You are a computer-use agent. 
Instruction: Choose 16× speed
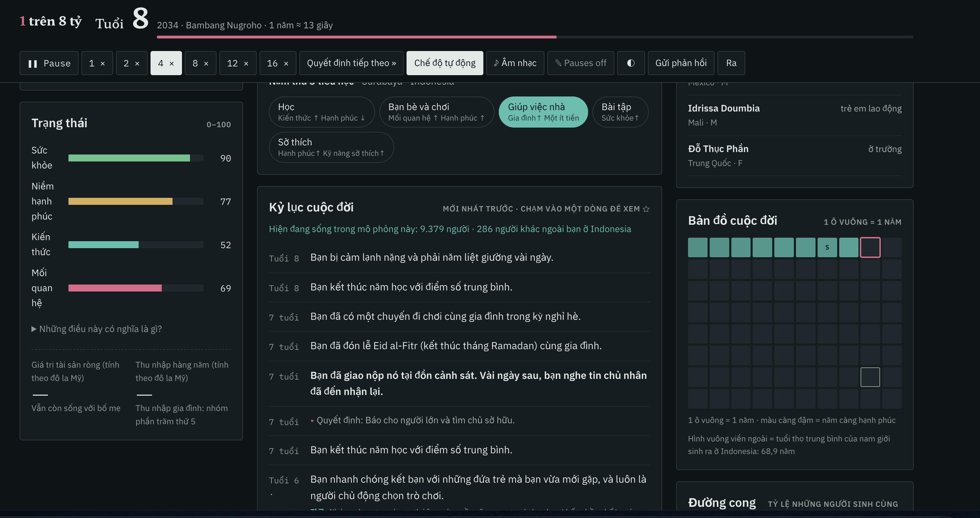(x=278, y=63)
